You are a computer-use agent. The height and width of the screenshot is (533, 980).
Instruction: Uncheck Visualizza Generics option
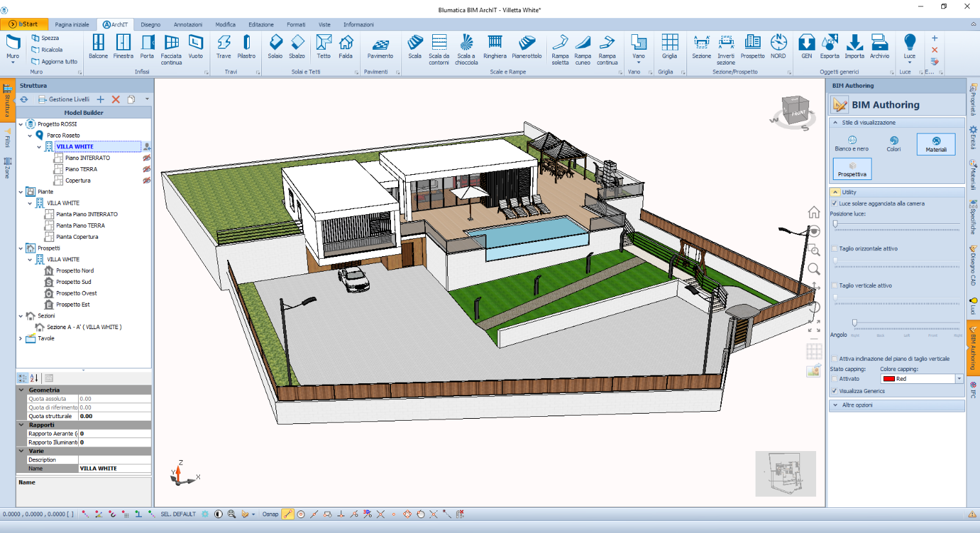coord(835,391)
